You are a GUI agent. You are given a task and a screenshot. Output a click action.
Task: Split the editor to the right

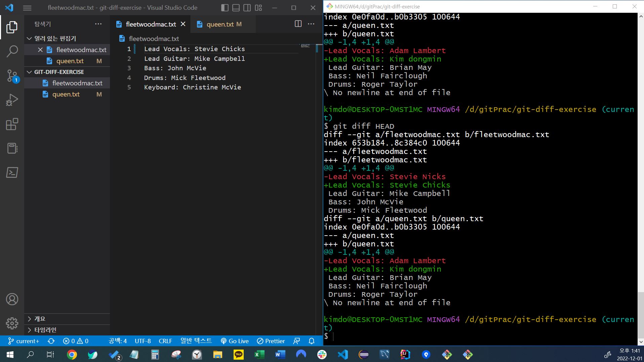pos(298,24)
